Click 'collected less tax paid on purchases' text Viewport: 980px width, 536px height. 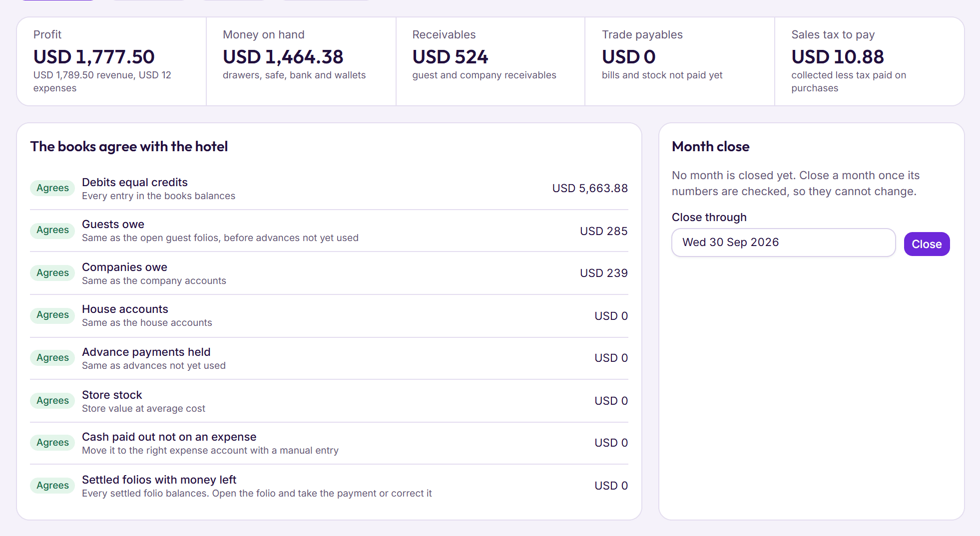pyautogui.click(x=849, y=81)
